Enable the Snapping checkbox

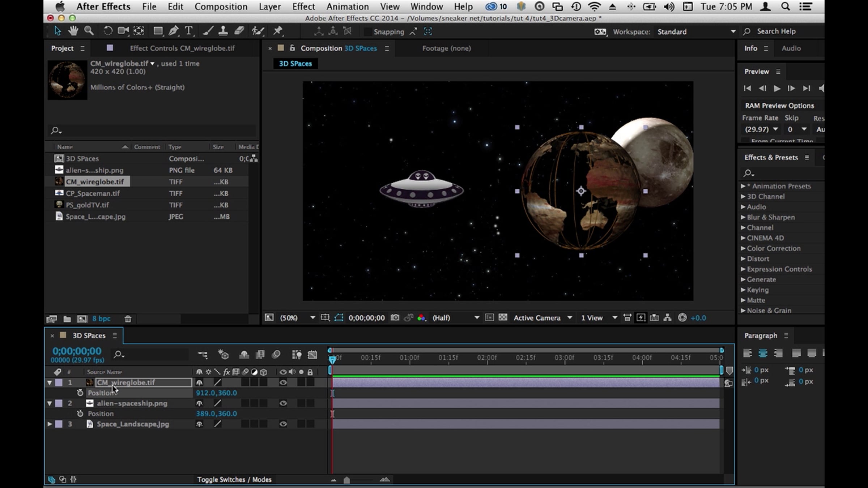(367, 32)
